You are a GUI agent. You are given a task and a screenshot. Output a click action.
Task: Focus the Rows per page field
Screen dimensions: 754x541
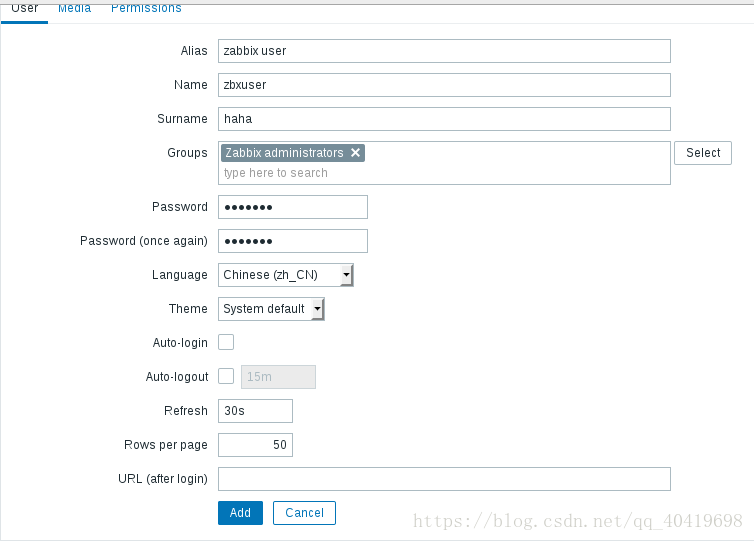(255, 445)
